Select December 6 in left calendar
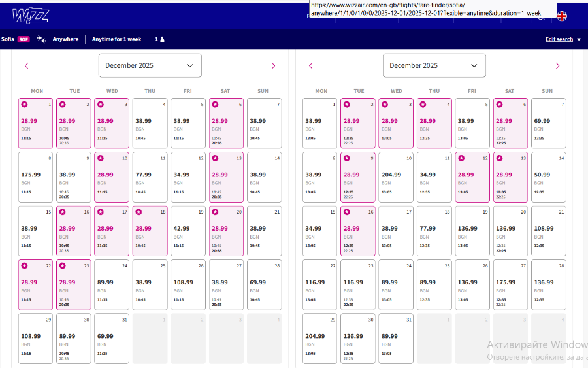This screenshot has width=588, height=368. pyautogui.click(x=226, y=124)
